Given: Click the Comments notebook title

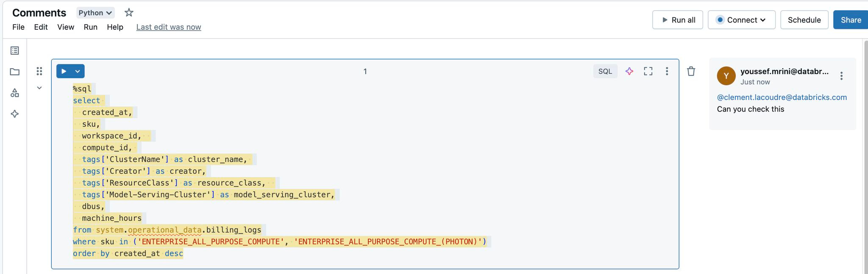Looking at the screenshot, I should point(39,13).
